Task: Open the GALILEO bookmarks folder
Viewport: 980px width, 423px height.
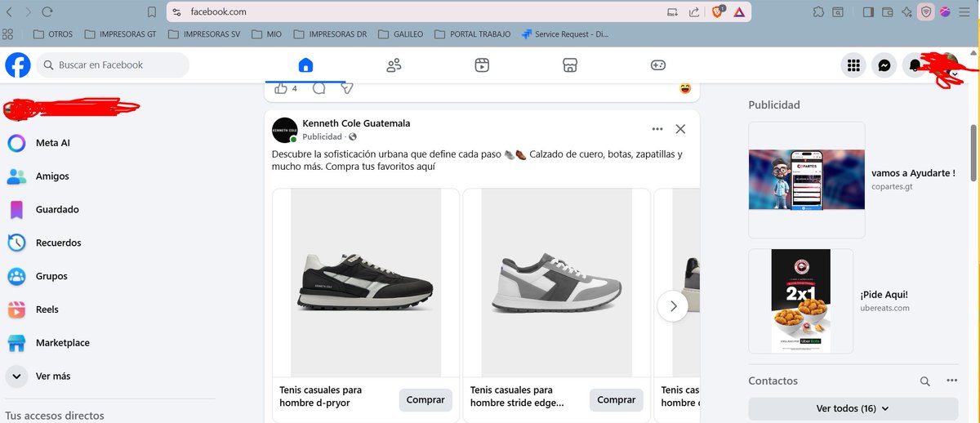Action: tap(401, 34)
